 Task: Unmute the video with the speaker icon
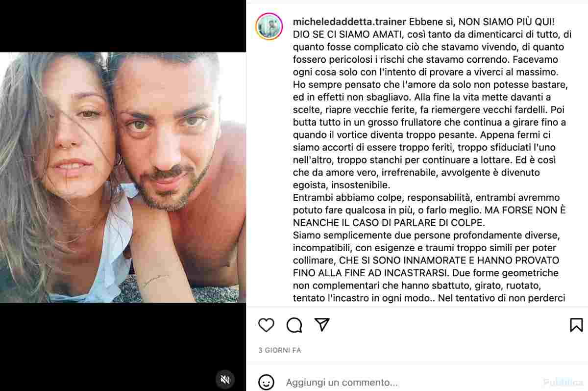pos(225,379)
